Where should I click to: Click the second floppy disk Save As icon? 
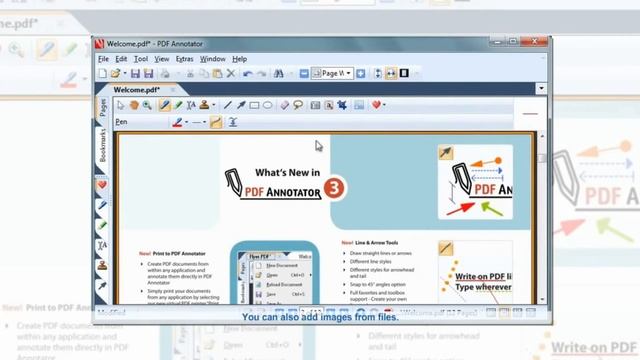click(x=149, y=73)
